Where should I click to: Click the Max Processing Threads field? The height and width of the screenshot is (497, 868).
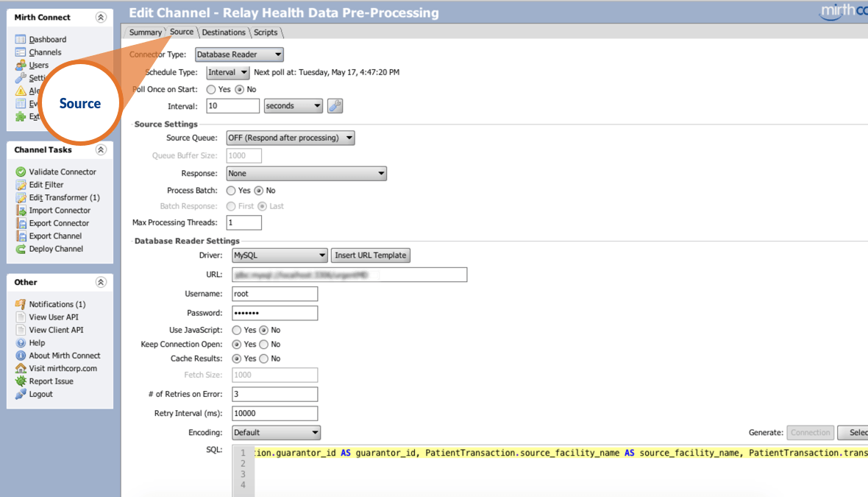[243, 223]
